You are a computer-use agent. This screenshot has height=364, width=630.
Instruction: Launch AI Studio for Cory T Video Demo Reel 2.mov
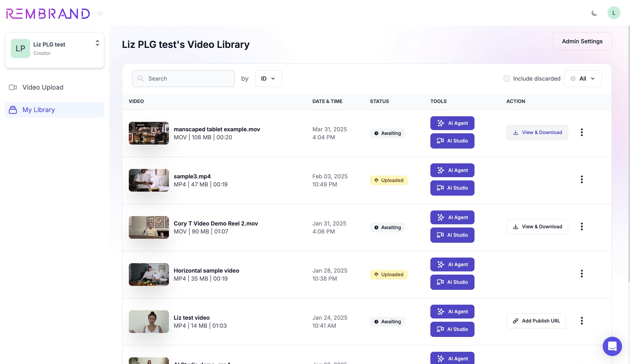452,235
